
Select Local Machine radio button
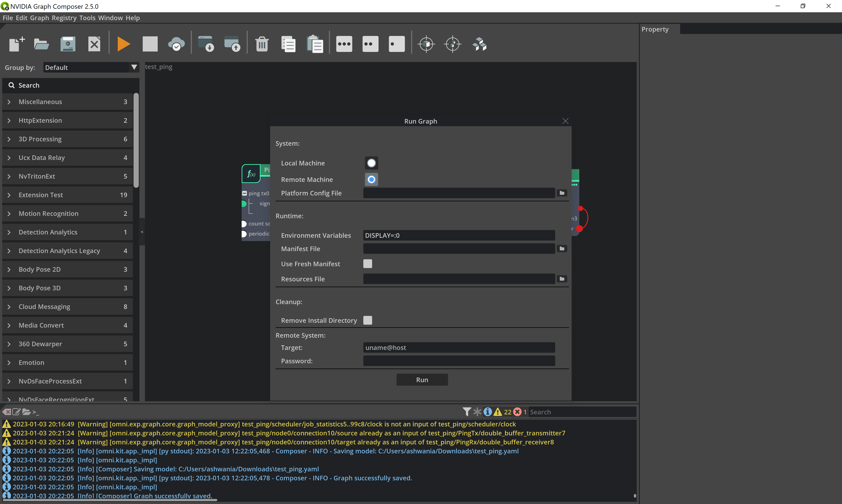point(371,163)
